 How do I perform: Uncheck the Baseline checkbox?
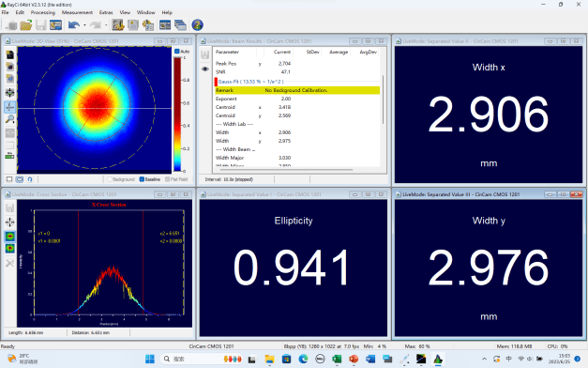[142, 179]
